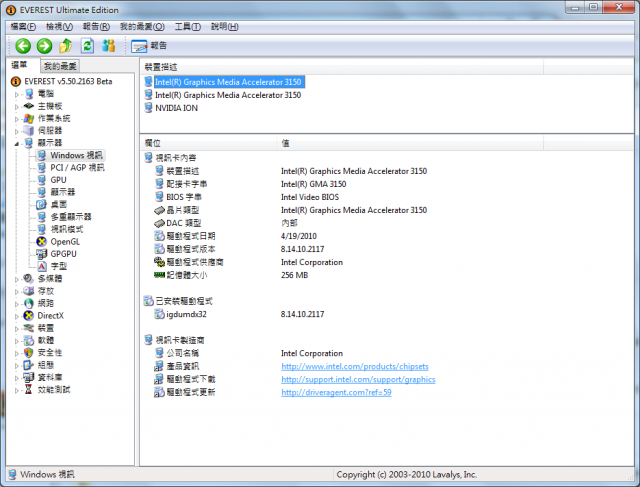
Task: Select the NVIDIA ION device entry
Action: pos(176,108)
